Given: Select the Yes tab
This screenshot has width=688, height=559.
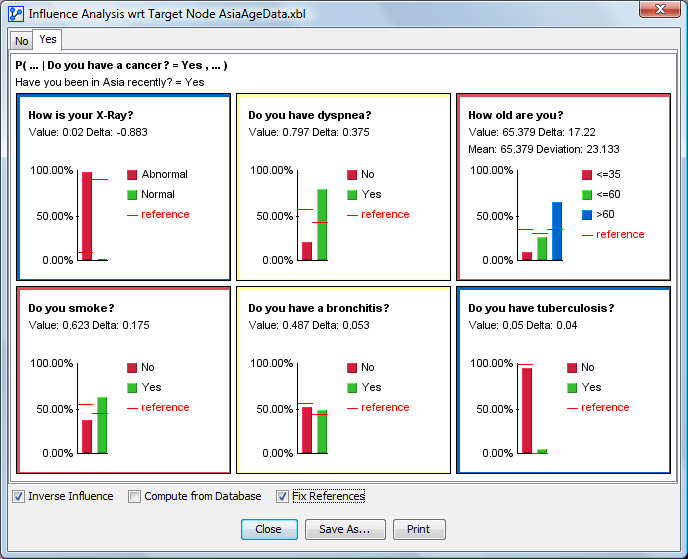Looking at the screenshot, I should pos(48,40).
